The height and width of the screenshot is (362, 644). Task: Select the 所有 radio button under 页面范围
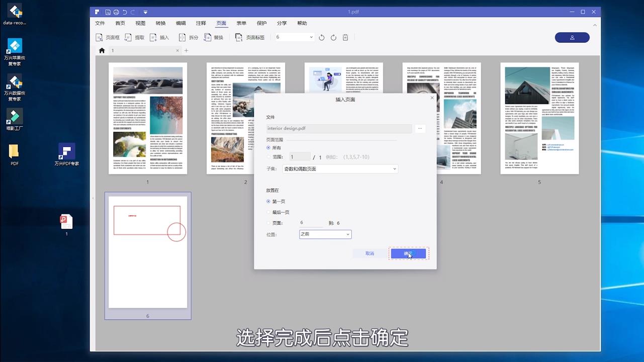[x=269, y=147]
